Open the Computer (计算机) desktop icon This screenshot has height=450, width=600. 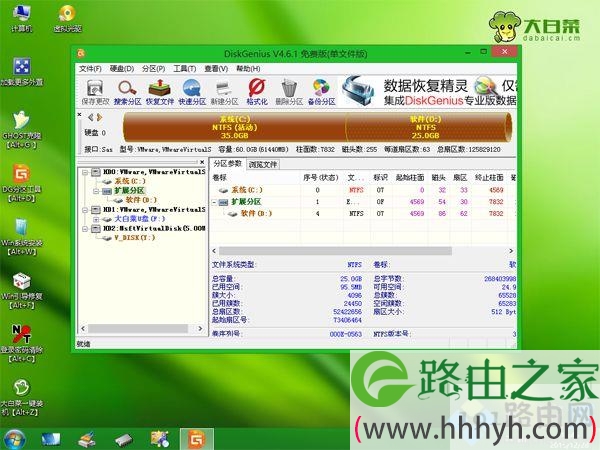(x=21, y=18)
